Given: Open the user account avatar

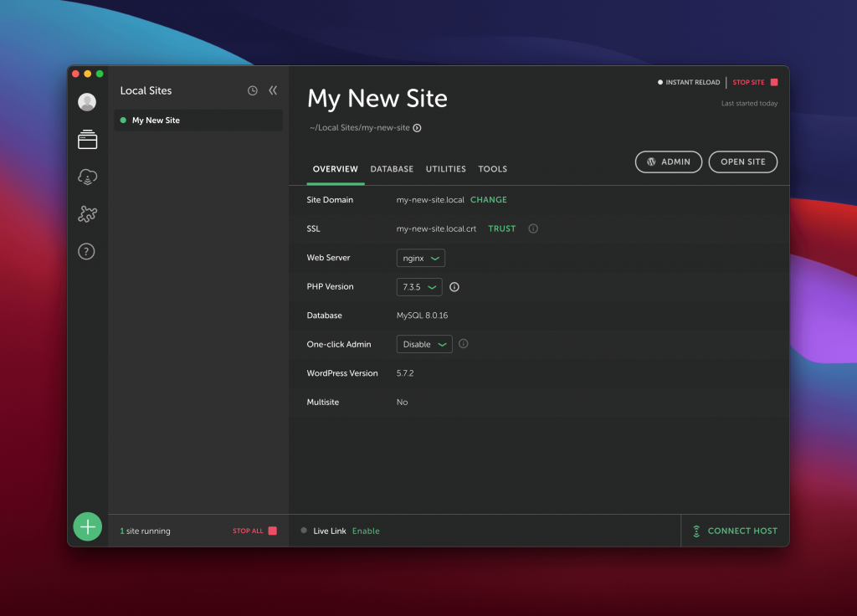Looking at the screenshot, I should point(87,102).
